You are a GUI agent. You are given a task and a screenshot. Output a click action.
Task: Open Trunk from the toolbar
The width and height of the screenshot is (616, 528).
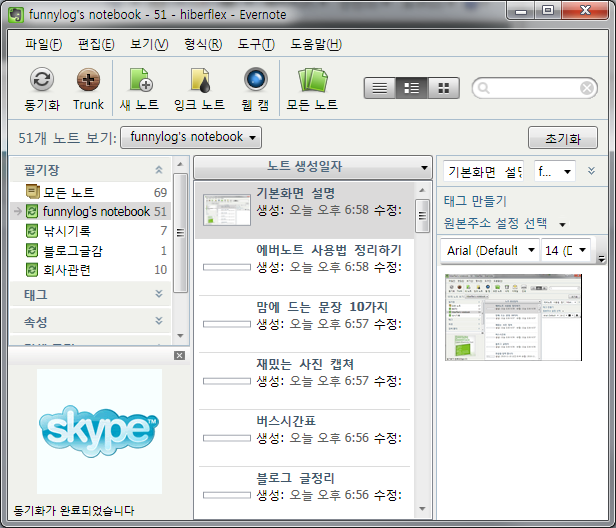[x=88, y=89]
